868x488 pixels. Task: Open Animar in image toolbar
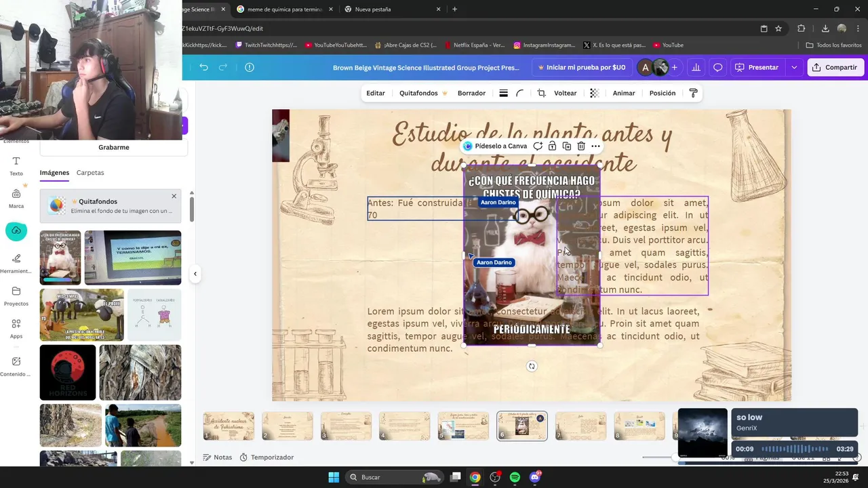pos(624,93)
